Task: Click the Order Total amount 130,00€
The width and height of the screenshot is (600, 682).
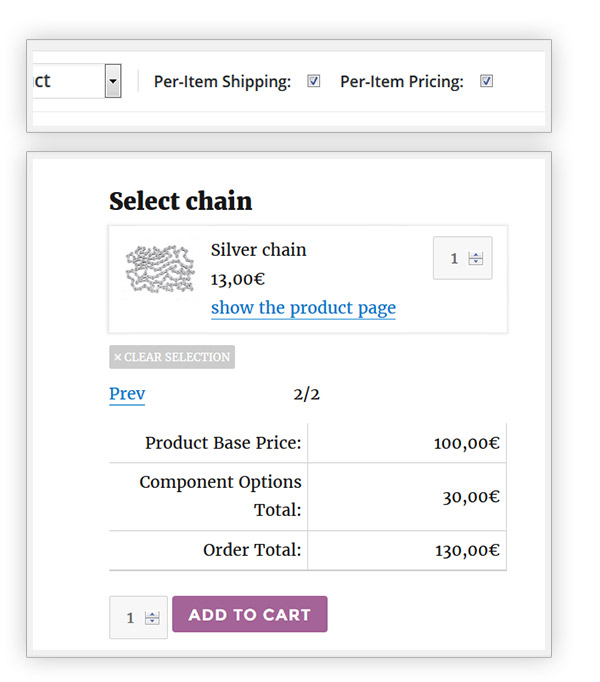Action: (466, 550)
